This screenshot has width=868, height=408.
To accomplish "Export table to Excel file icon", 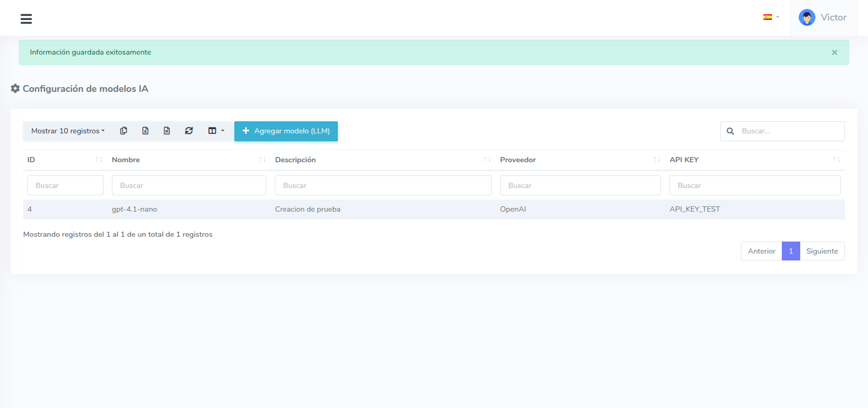I will (145, 131).
